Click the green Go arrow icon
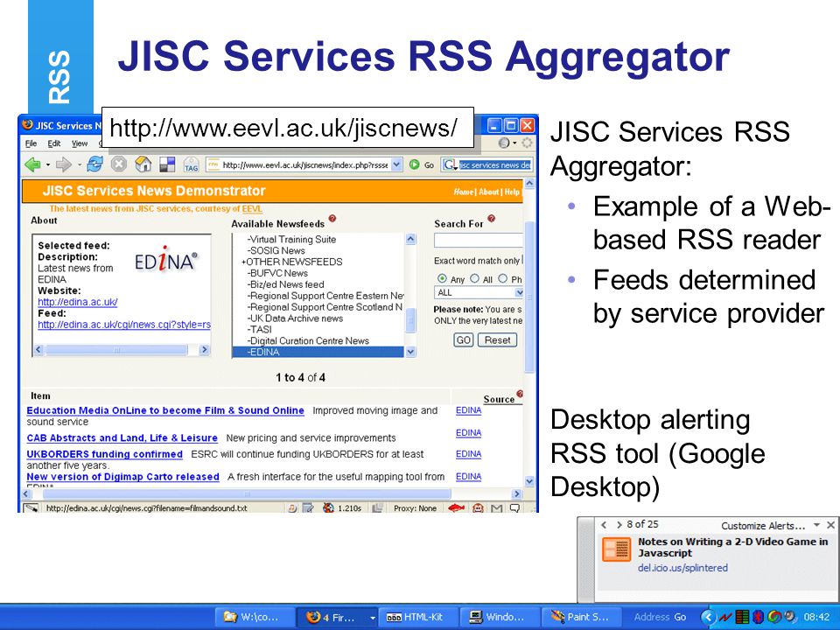The image size is (840, 630). coord(414,164)
